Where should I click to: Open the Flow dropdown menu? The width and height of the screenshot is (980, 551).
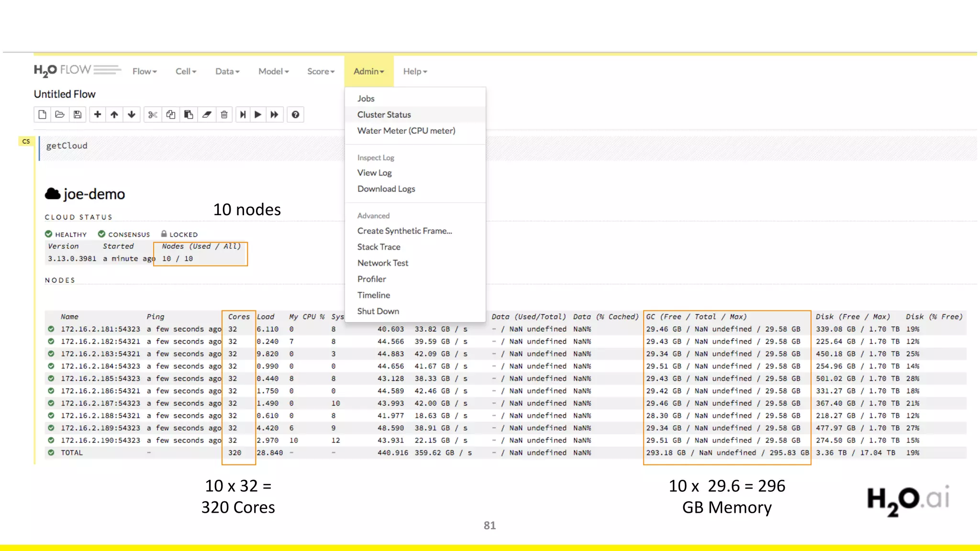(x=145, y=71)
